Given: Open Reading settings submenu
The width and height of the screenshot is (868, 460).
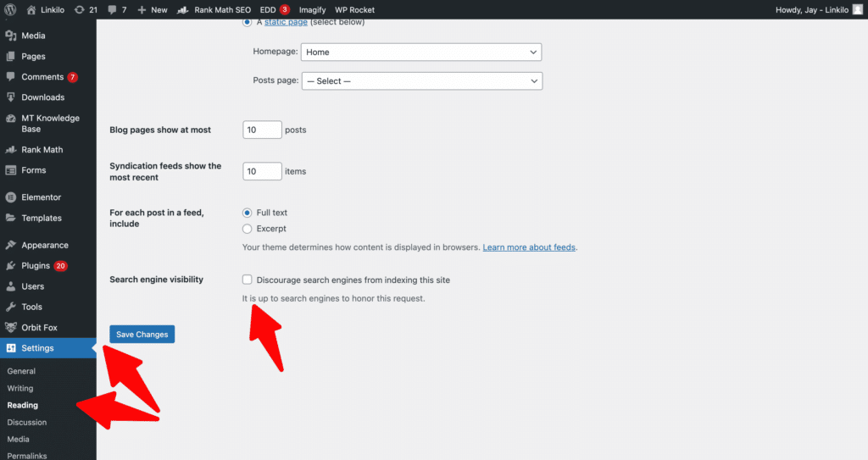Looking at the screenshot, I should (23, 405).
